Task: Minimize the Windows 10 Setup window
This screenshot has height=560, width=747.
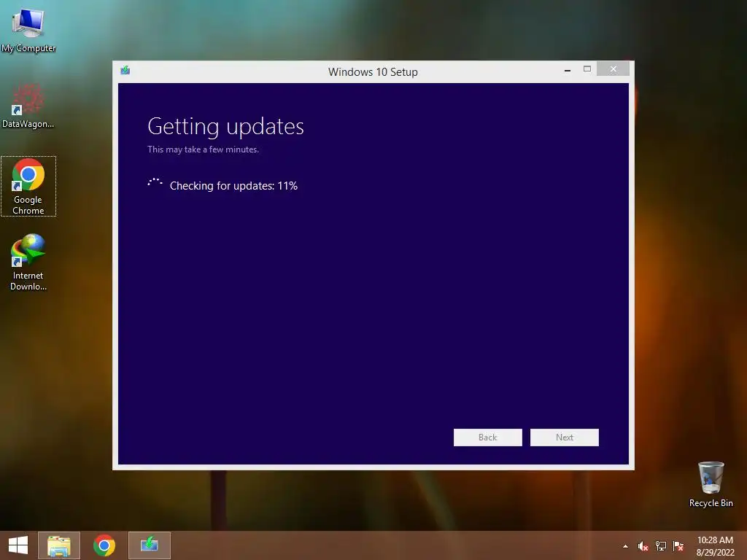Action: [567, 69]
